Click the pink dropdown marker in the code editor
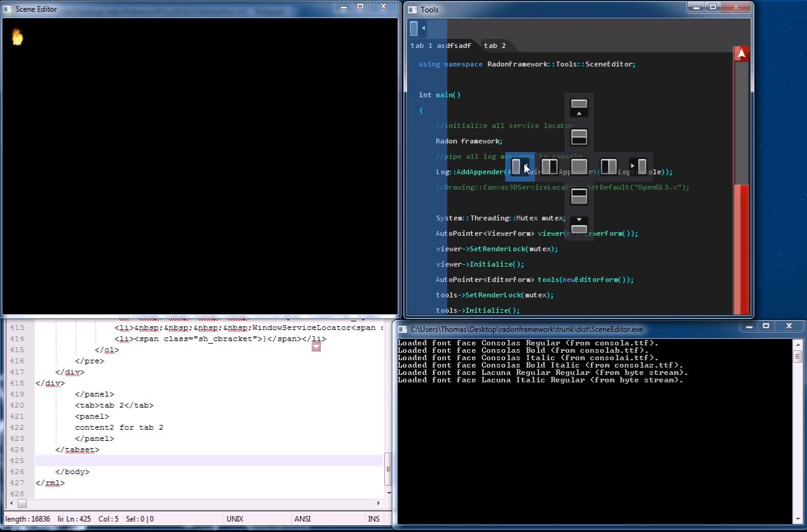This screenshot has width=807, height=532. coord(316,347)
